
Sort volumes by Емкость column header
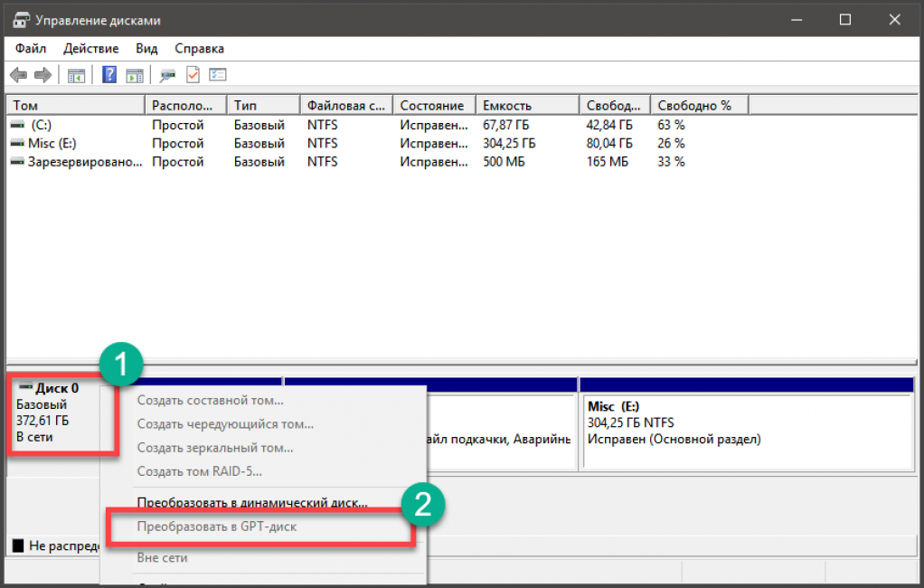coord(507,105)
